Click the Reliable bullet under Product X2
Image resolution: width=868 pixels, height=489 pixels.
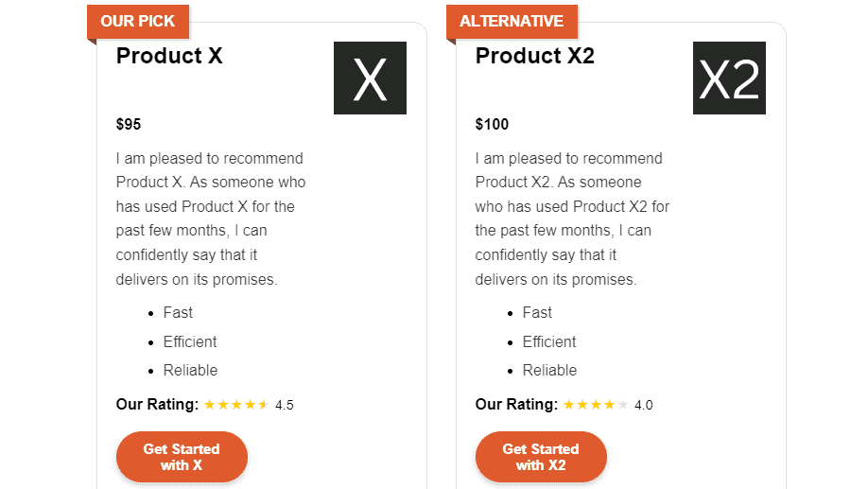click(x=549, y=370)
